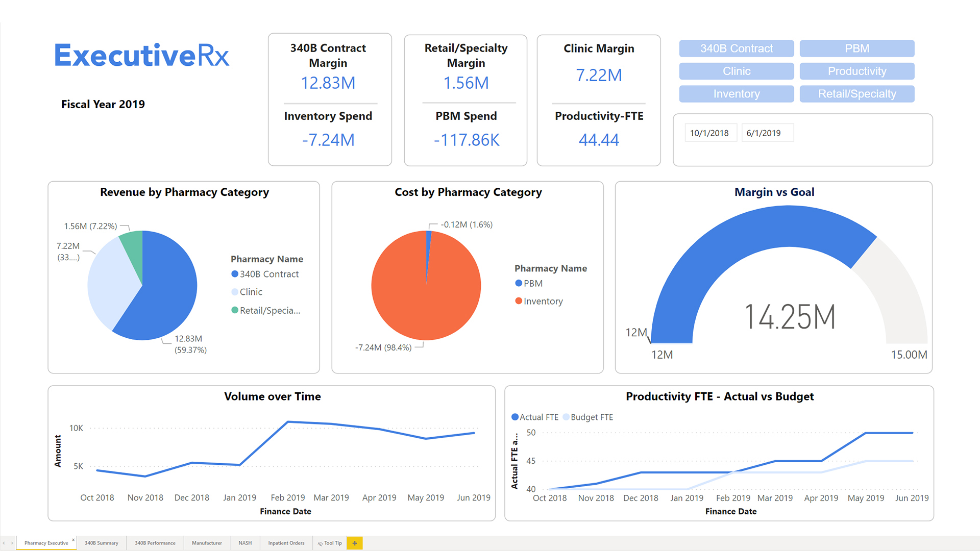
Task: Select Inventory legend marker in Cost chart
Action: click(519, 301)
